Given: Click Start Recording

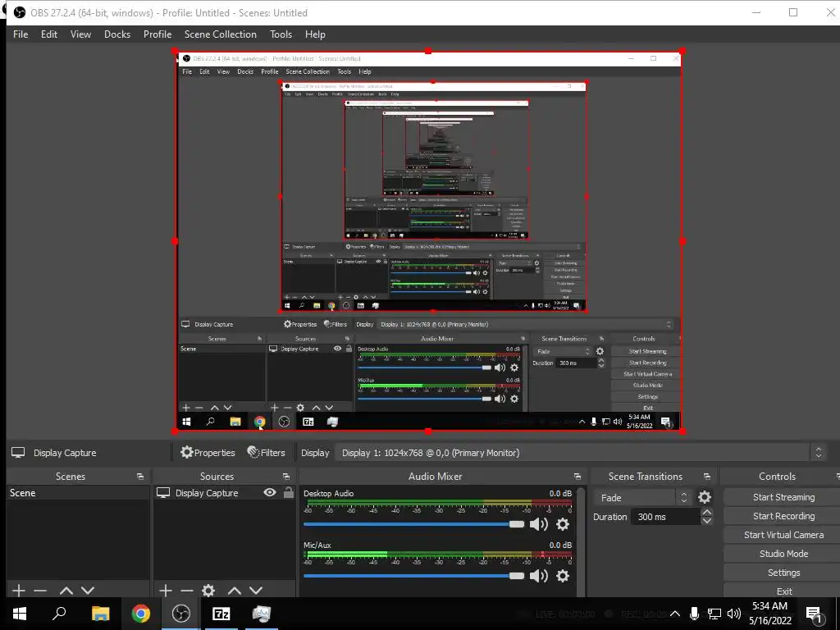Looking at the screenshot, I should [783, 516].
